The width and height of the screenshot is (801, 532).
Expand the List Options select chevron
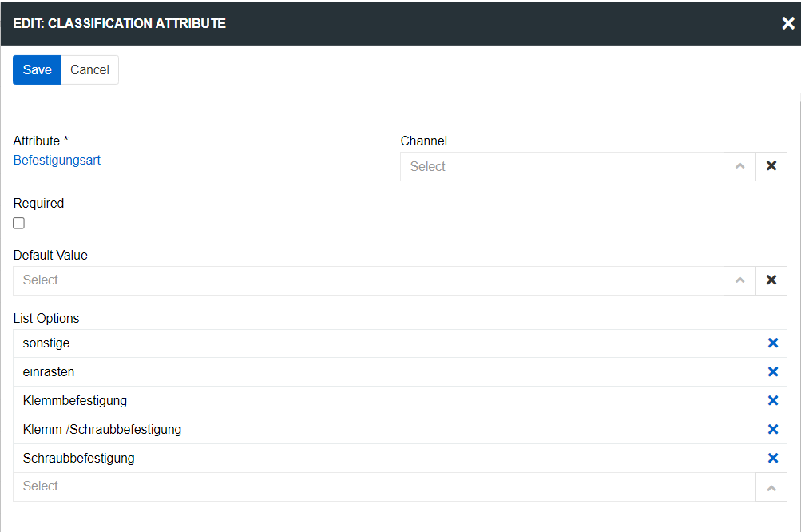click(x=771, y=486)
